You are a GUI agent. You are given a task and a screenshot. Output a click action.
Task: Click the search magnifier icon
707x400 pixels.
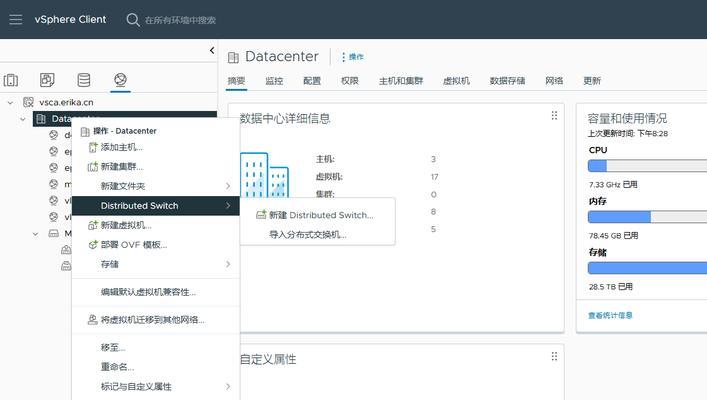pyautogui.click(x=133, y=20)
